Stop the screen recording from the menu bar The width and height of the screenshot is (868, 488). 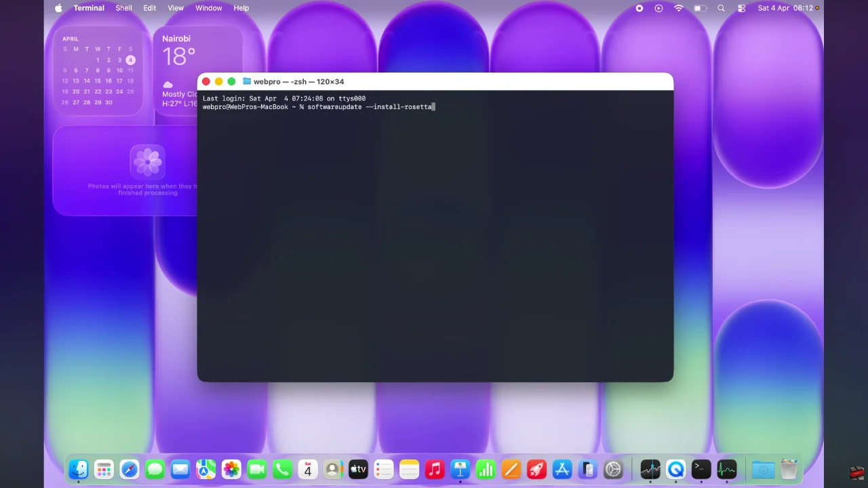[x=639, y=8]
